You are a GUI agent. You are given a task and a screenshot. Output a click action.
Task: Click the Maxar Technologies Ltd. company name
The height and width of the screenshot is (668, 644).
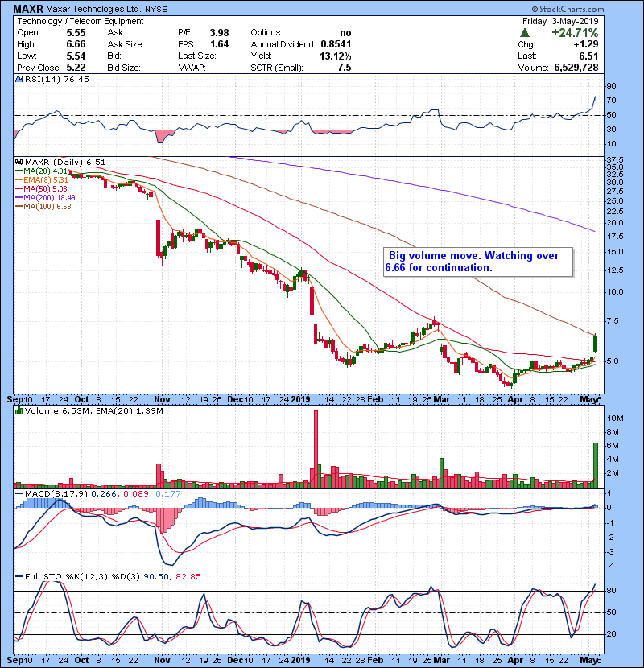93,9
